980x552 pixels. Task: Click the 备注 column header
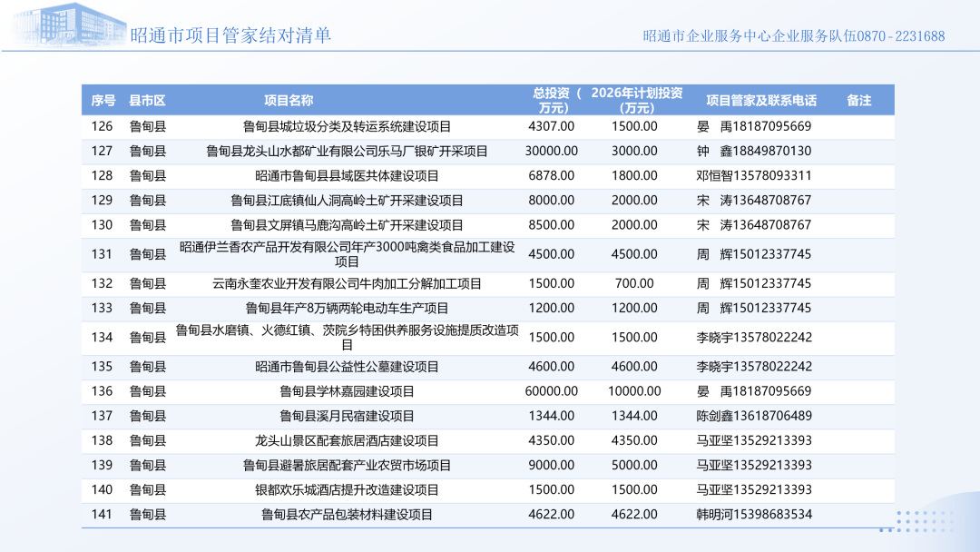[858, 101]
